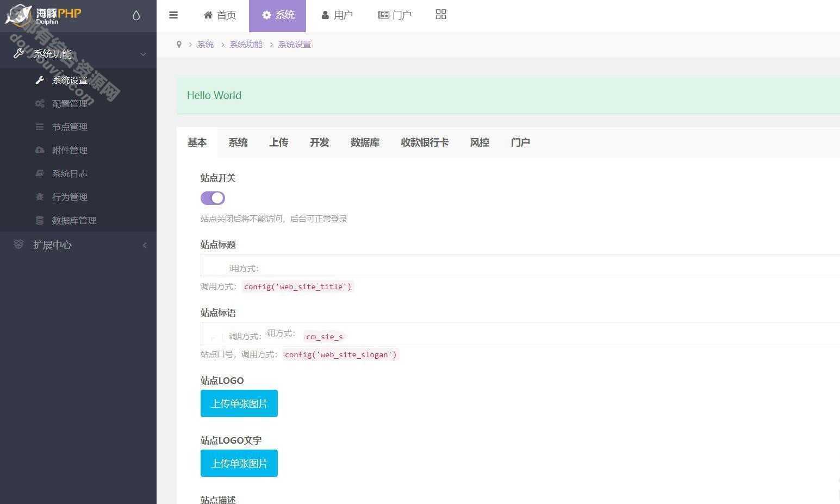Click the Hello World notice text
This screenshot has width=840, height=504.
[x=214, y=95]
